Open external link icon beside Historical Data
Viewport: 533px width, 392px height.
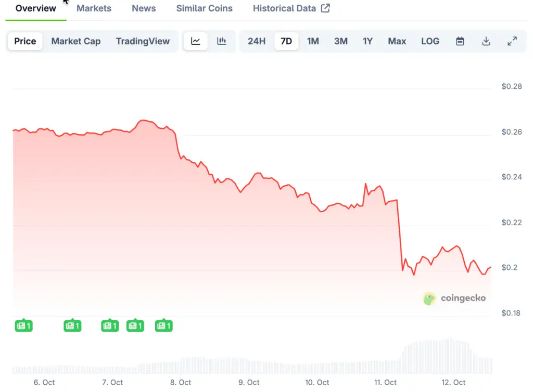325,8
